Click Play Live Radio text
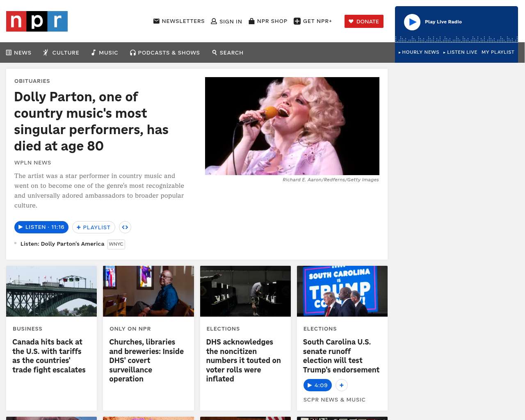525x420 pixels. (x=443, y=22)
